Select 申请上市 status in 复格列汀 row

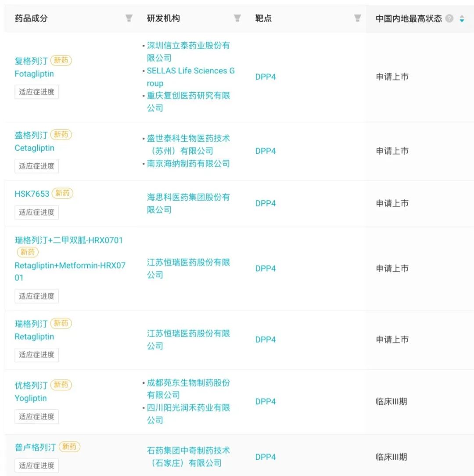tap(392, 77)
